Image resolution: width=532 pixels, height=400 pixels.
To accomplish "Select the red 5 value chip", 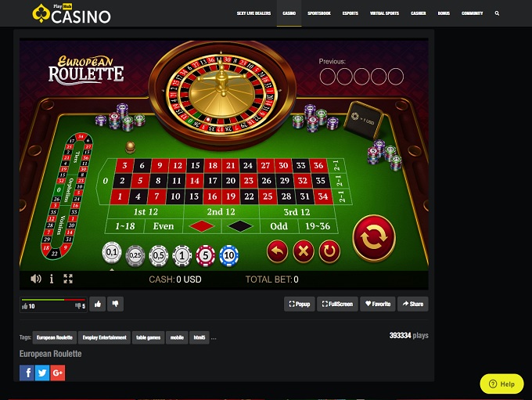I will [205, 255].
